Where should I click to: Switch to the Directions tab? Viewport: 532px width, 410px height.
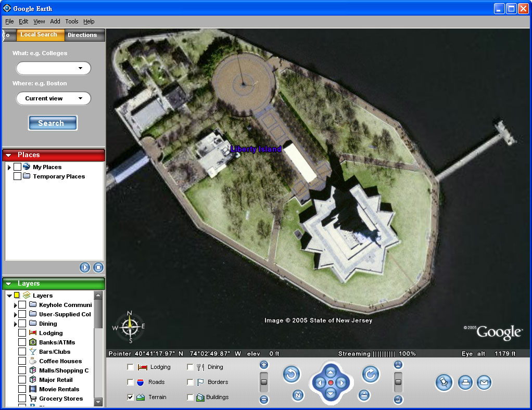[85, 35]
